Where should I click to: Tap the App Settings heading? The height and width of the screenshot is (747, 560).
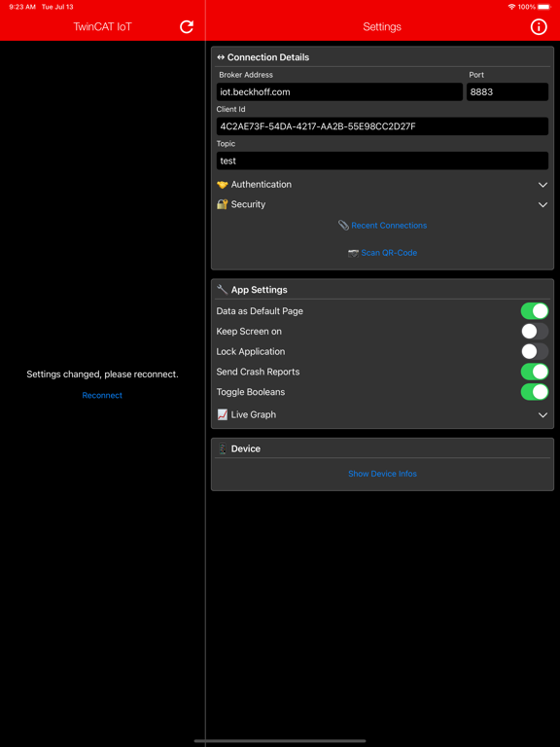point(259,290)
